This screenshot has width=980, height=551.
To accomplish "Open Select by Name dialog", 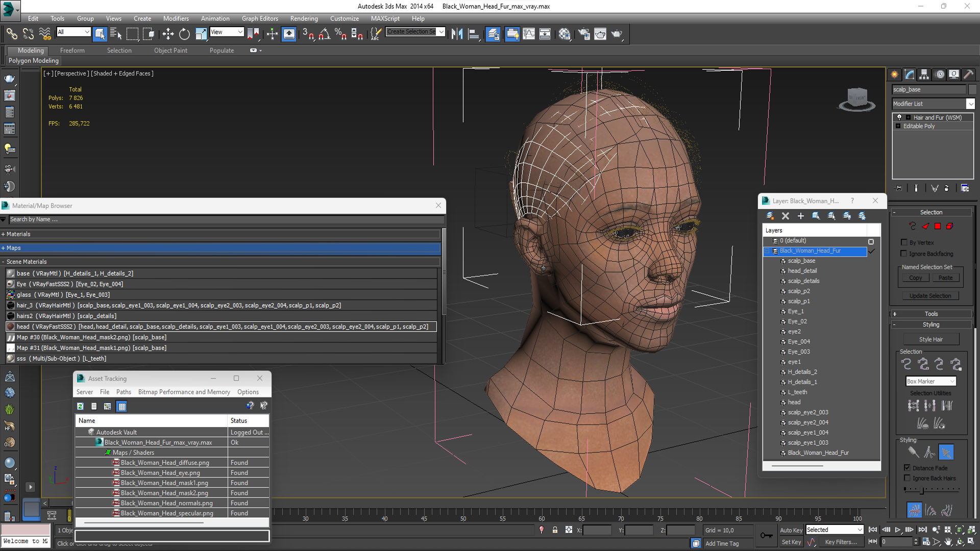I will pyautogui.click(x=116, y=34).
